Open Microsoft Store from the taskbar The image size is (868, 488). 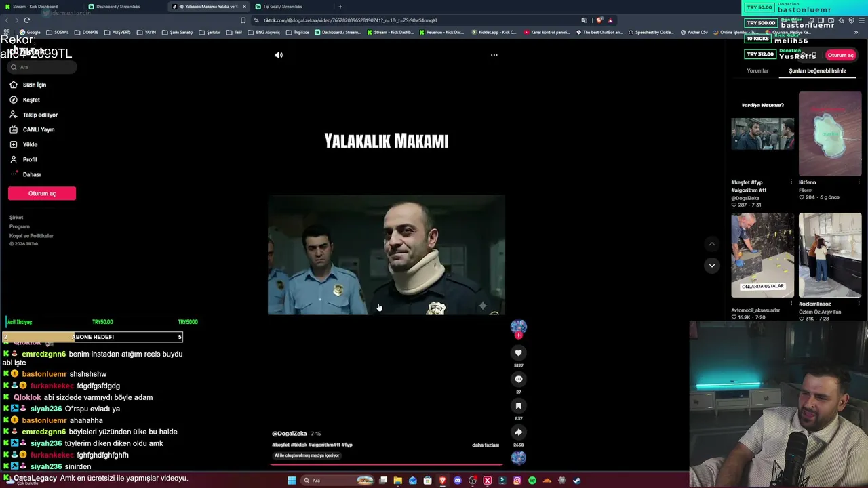click(x=428, y=481)
